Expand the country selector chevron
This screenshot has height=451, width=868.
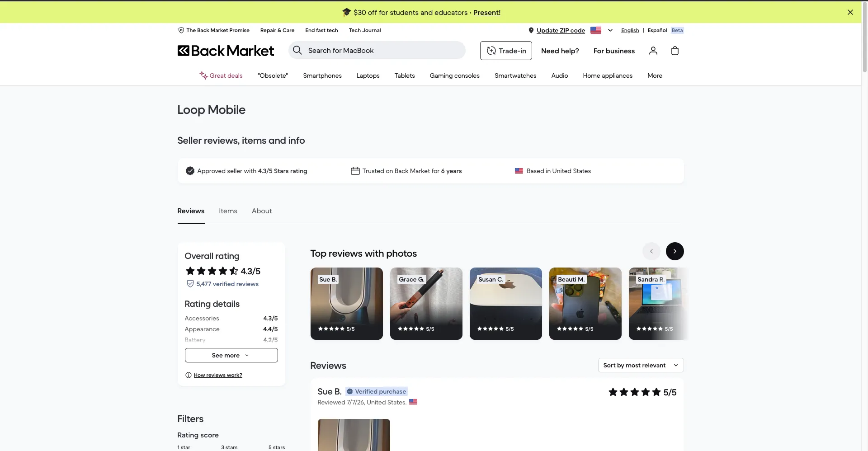tap(610, 30)
